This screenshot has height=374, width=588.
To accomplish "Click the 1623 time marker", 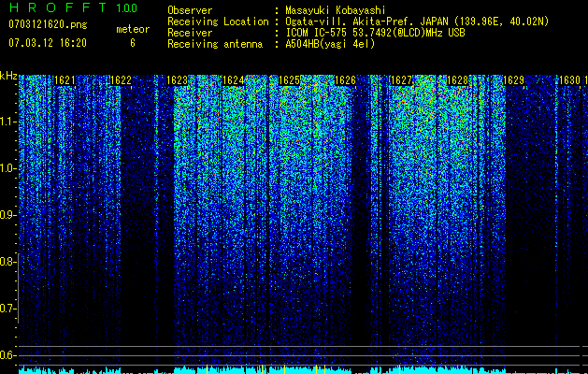I will [x=177, y=80].
